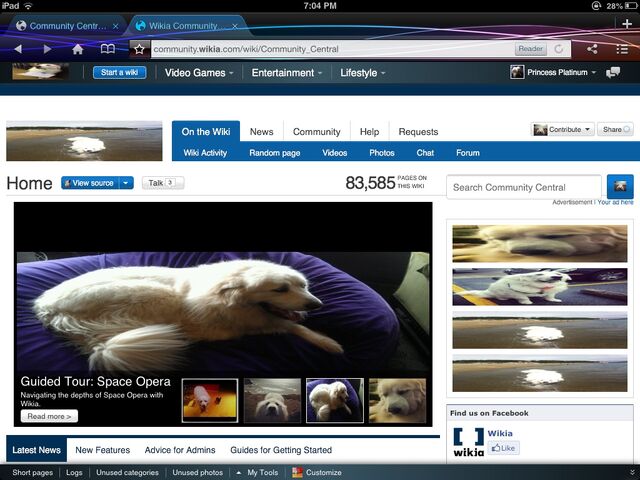
Task: Close the Community Centr... tab
Action: [116, 26]
